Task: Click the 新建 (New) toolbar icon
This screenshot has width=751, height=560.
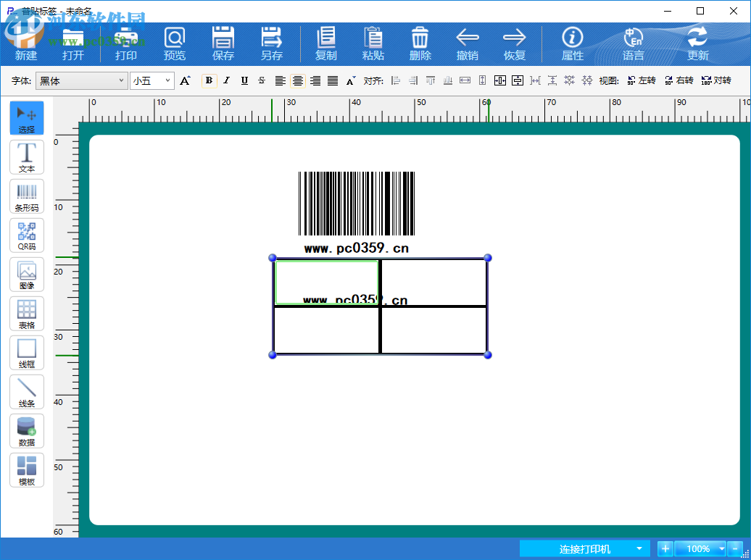Action: click(x=26, y=43)
